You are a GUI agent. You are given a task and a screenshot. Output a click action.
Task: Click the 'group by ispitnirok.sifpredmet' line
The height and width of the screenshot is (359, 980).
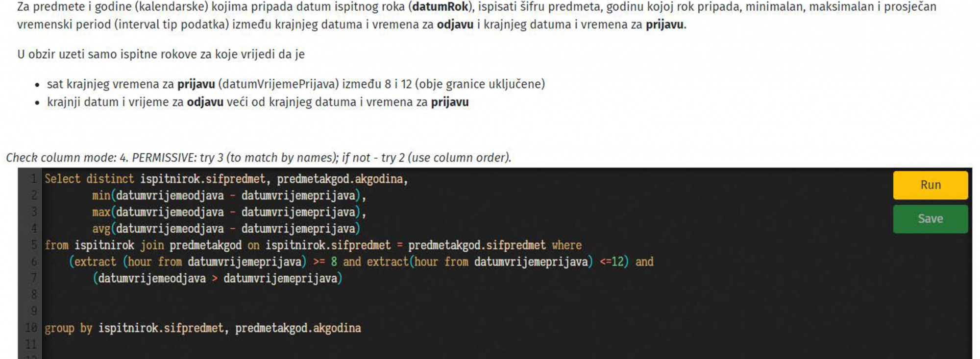pos(203,328)
